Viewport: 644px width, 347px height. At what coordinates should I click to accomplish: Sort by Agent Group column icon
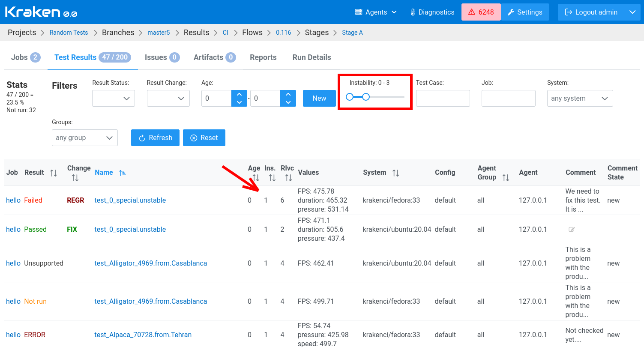[506, 177]
